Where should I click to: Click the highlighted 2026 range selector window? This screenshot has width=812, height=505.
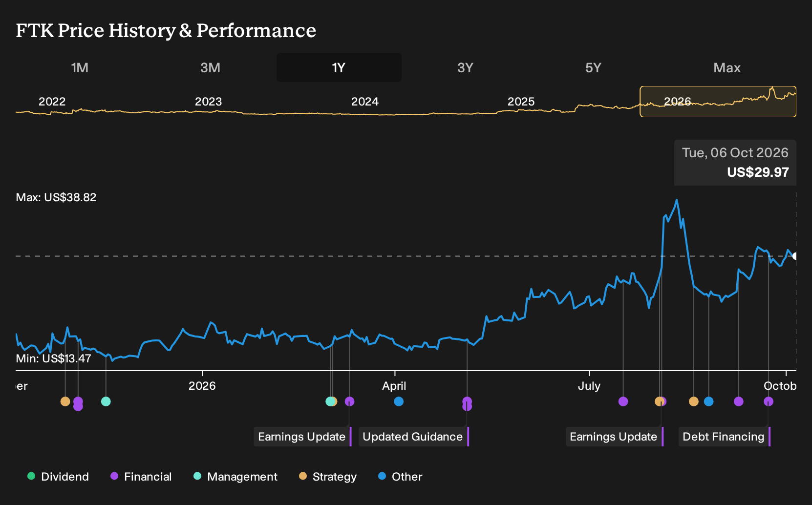pyautogui.click(x=718, y=102)
